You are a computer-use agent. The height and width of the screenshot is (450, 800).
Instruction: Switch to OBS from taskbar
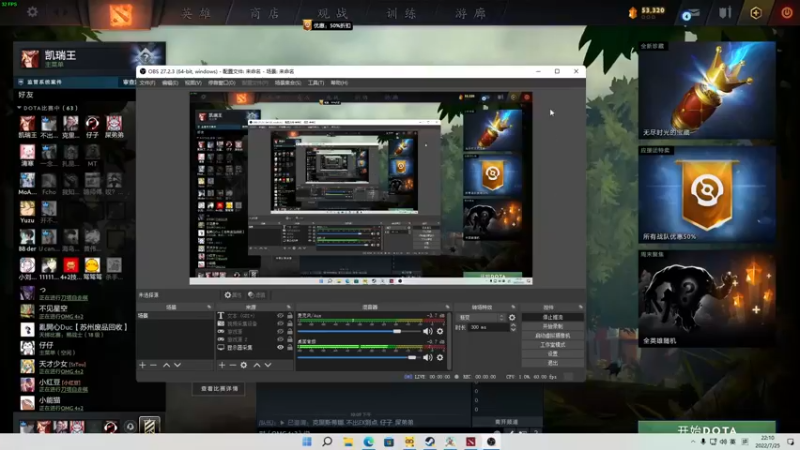tap(491, 441)
